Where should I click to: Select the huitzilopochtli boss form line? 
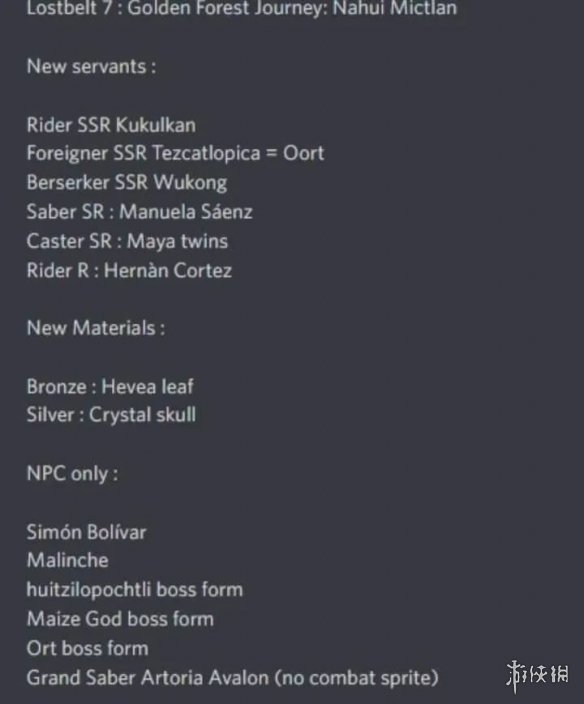(135, 590)
